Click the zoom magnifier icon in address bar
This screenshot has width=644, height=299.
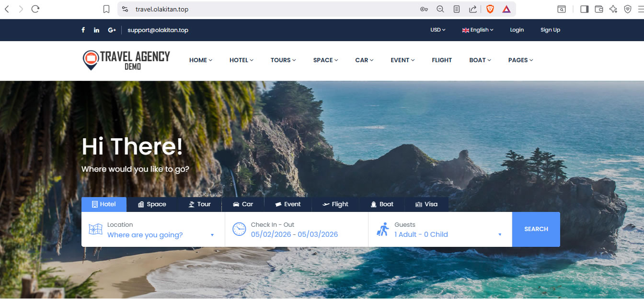pyautogui.click(x=440, y=9)
